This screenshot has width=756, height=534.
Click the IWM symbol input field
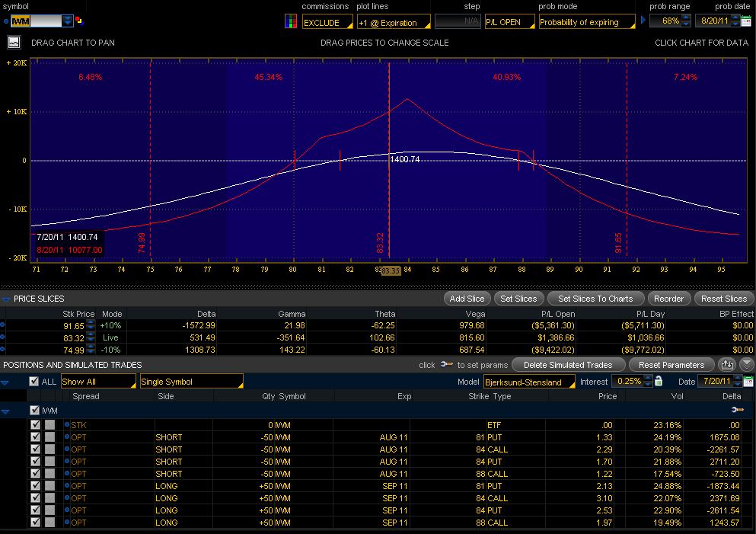pyautogui.click(x=36, y=21)
